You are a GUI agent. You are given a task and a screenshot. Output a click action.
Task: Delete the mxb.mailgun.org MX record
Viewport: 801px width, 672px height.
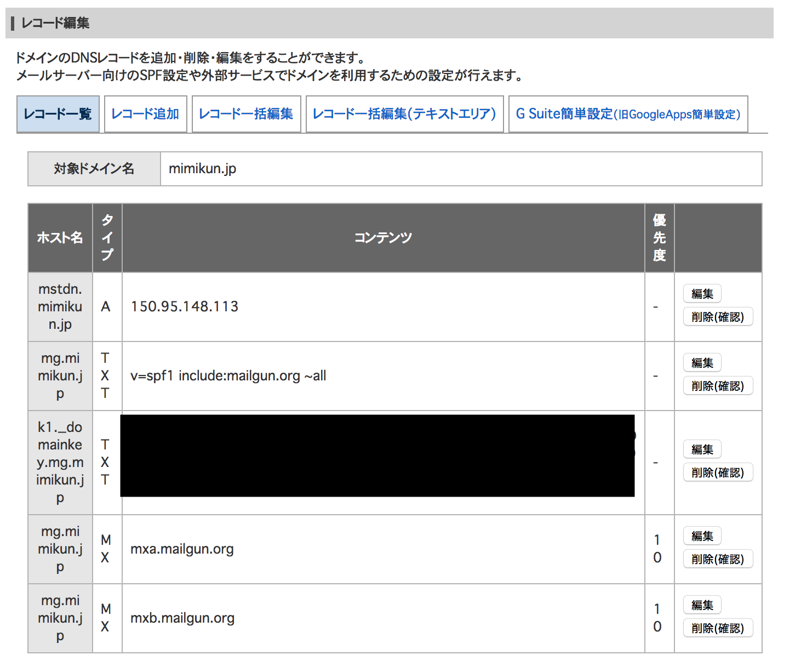click(718, 628)
